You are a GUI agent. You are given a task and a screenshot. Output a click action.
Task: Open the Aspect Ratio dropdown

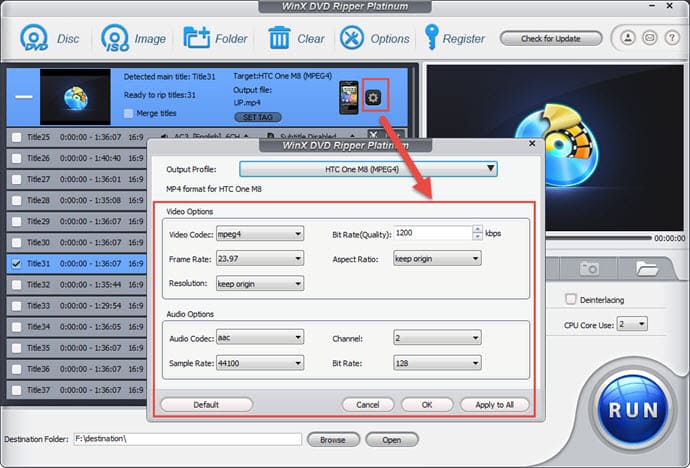pyautogui.click(x=437, y=258)
